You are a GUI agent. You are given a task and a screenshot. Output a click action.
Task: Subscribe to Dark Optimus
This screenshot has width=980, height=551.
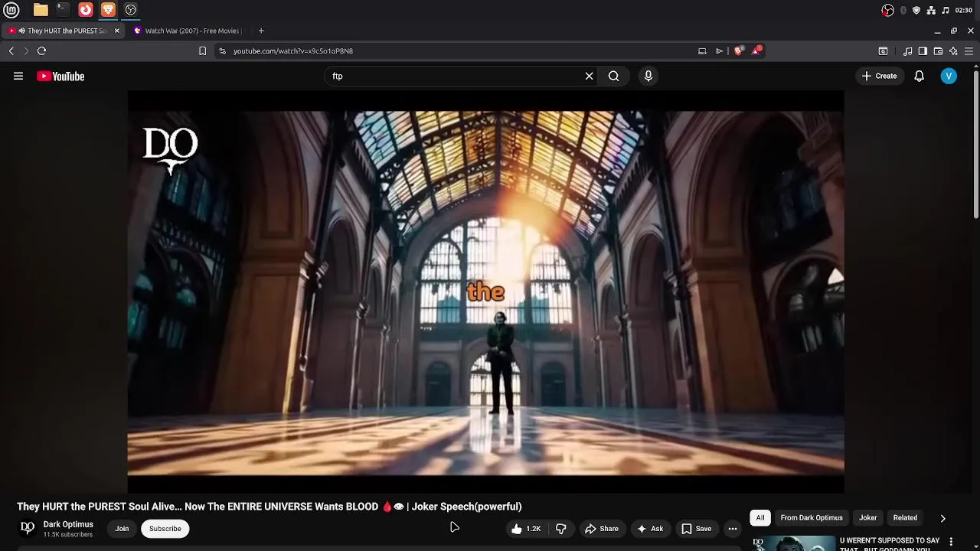coord(165,528)
